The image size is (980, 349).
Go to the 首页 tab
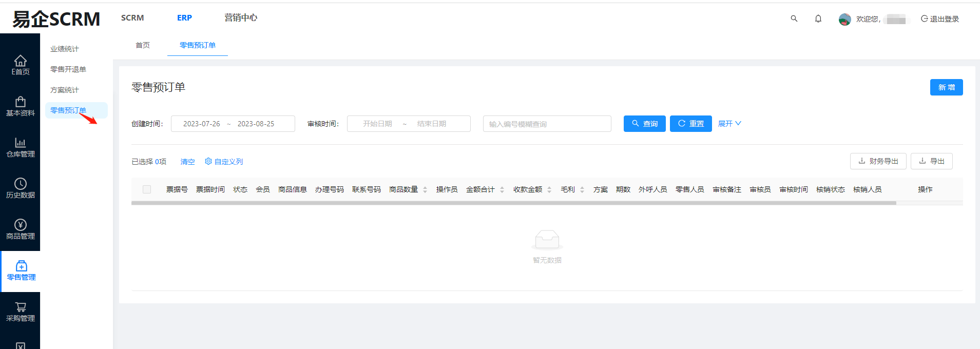coord(143,45)
